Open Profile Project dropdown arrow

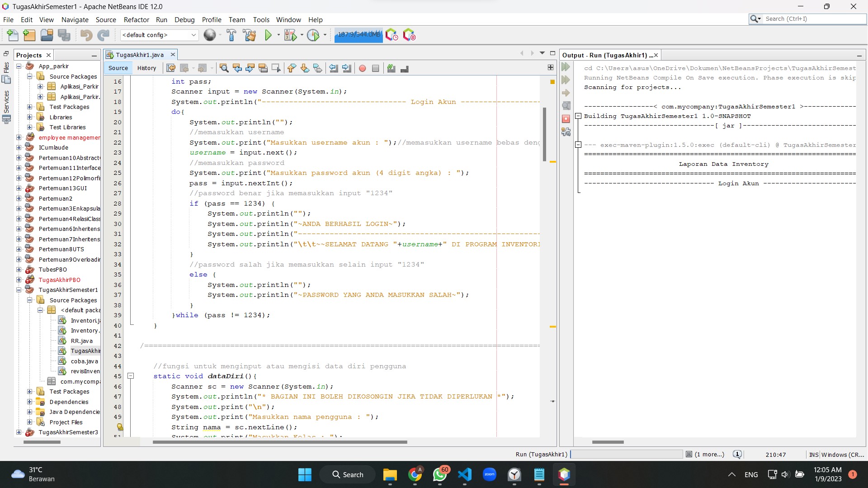[x=325, y=35]
